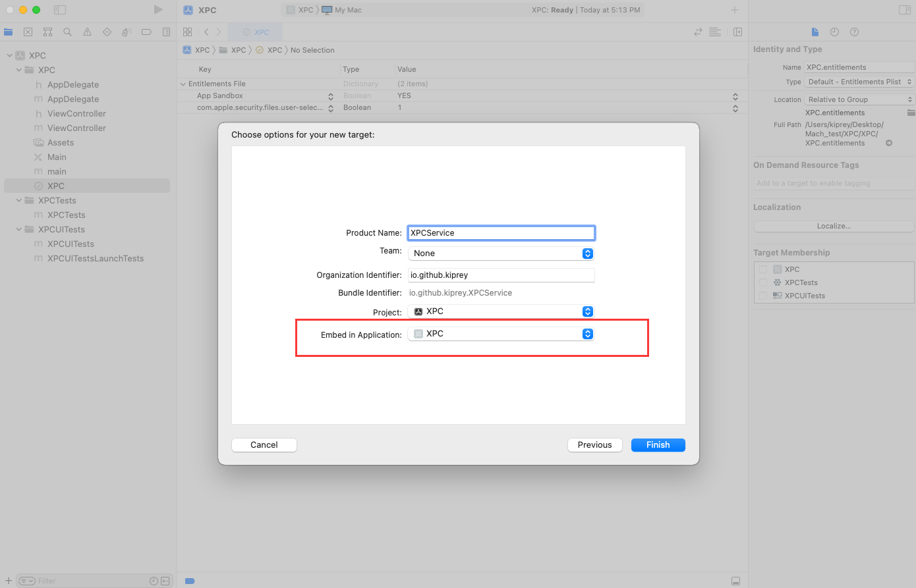Click the plus button in toolbar

click(x=735, y=10)
